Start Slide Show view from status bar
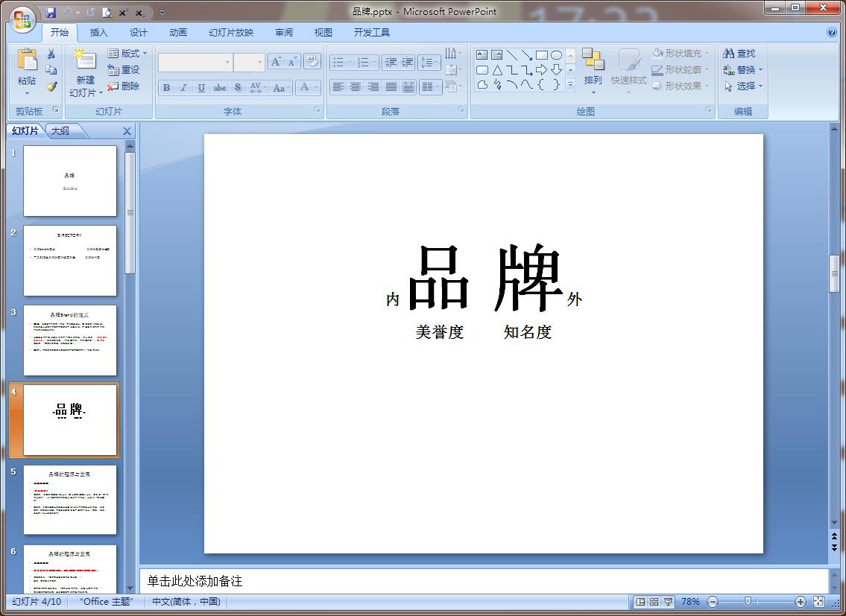The image size is (846, 616). point(668,602)
